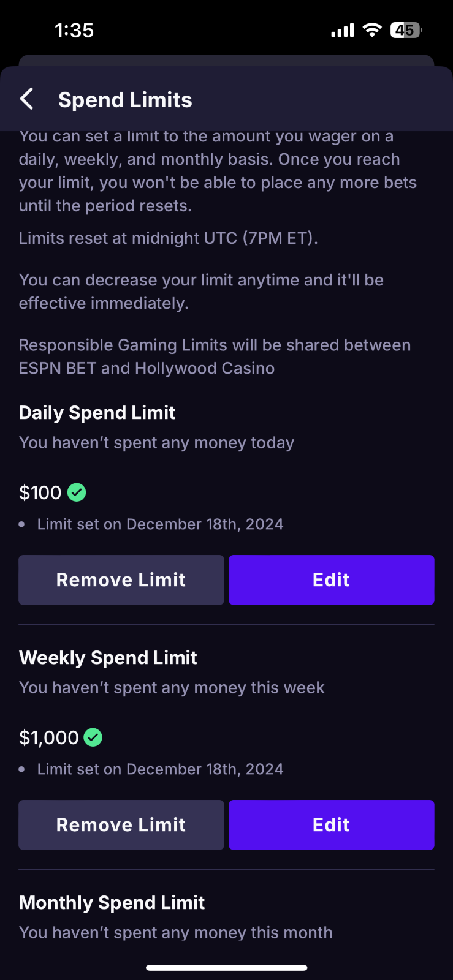Tap the cellular signal bars icon

point(343,30)
